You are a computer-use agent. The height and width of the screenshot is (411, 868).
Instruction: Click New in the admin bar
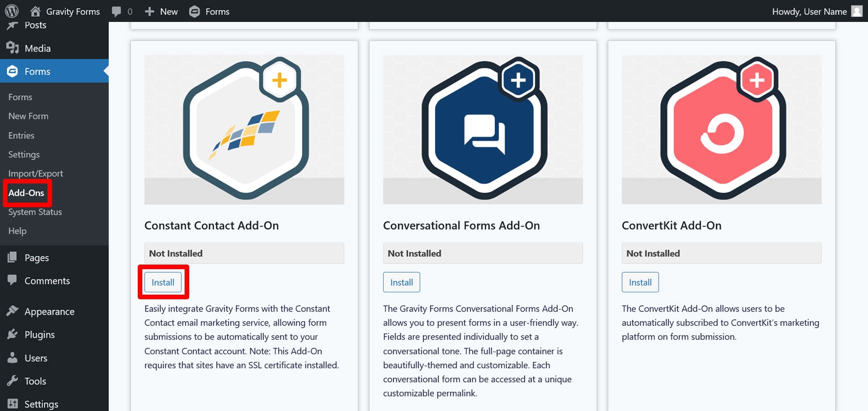[169, 12]
